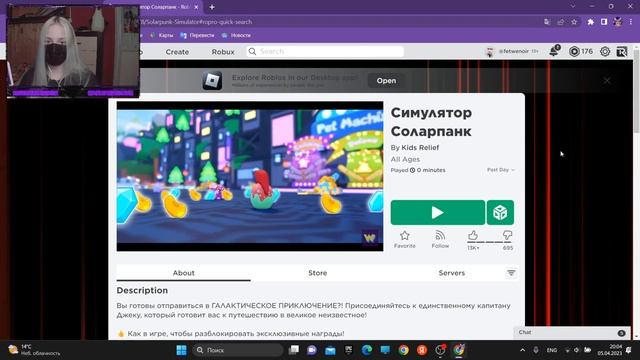
Task: Open the Robux menu item
Action: tap(223, 52)
